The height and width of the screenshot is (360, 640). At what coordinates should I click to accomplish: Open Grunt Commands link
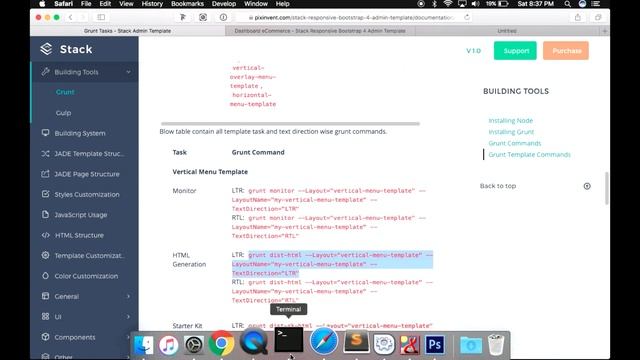coord(515,143)
